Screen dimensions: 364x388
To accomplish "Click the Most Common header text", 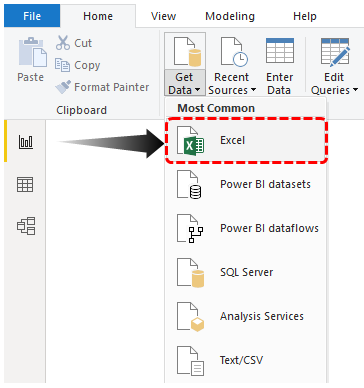I will 216,108.
